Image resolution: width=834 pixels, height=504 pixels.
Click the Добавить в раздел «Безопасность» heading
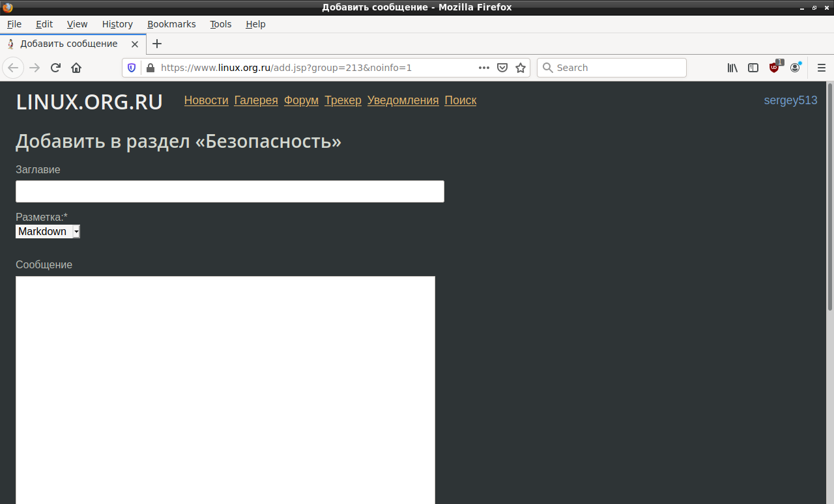point(179,141)
